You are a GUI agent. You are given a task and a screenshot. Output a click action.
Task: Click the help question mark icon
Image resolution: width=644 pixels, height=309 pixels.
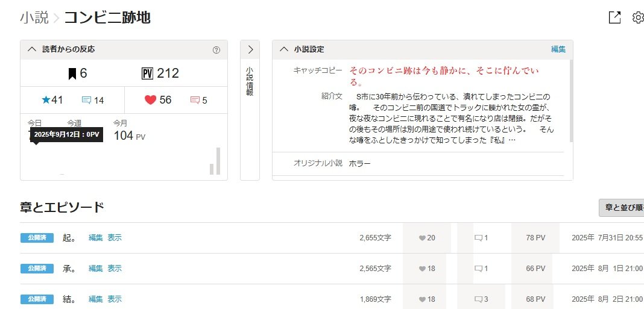click(x=216, y=50)
